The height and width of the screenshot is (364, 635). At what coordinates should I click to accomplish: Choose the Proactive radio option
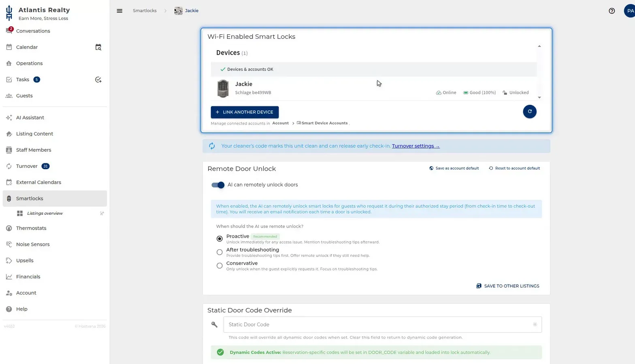[x=219, y=239]
